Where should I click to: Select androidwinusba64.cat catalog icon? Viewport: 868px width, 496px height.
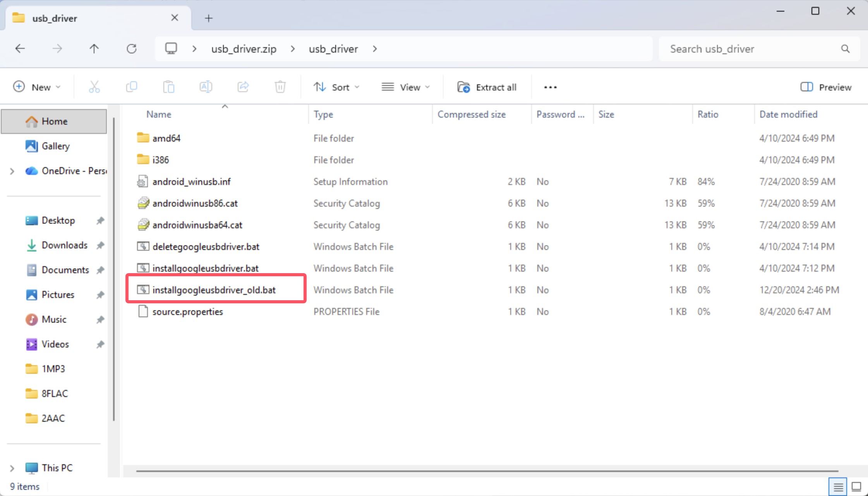[x=143, y=225]
